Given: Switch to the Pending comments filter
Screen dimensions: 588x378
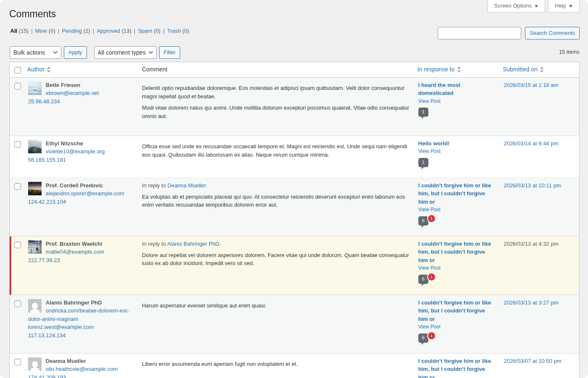Looking at the screenshot, I should (x=71, y=31).
